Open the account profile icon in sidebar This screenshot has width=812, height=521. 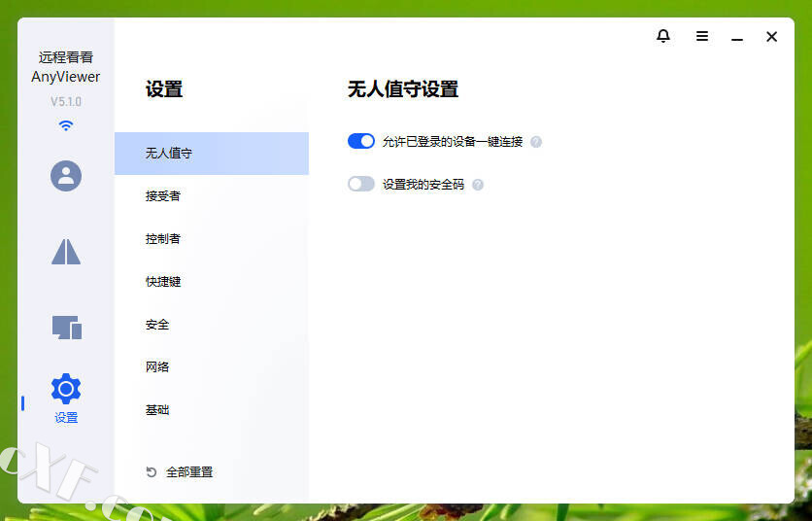point(66,176)
